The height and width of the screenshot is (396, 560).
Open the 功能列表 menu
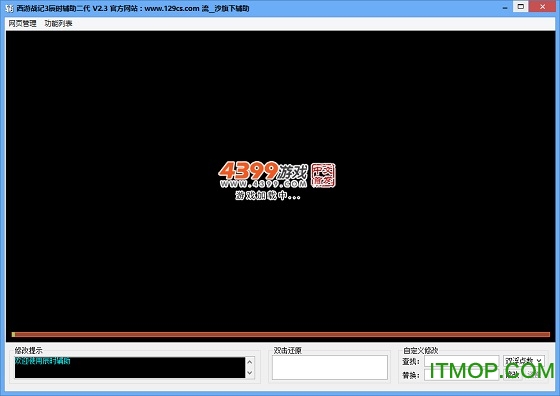coord(58,24)
